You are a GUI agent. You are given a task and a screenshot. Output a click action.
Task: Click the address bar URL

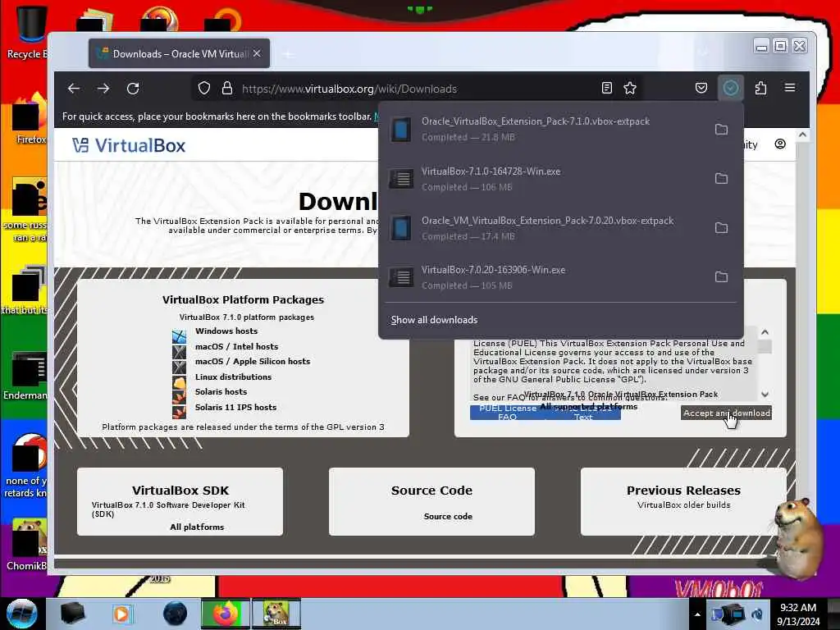click(x=349, y=89)
